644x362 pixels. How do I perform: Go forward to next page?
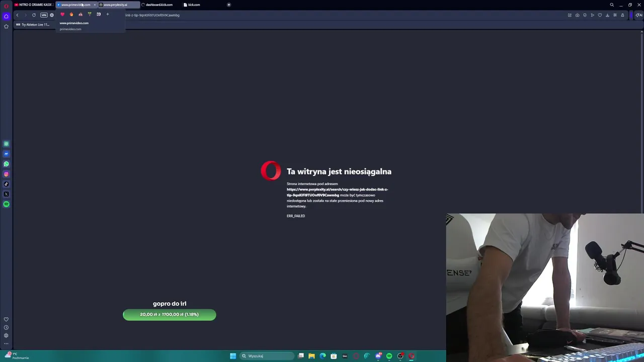point(25,15)
